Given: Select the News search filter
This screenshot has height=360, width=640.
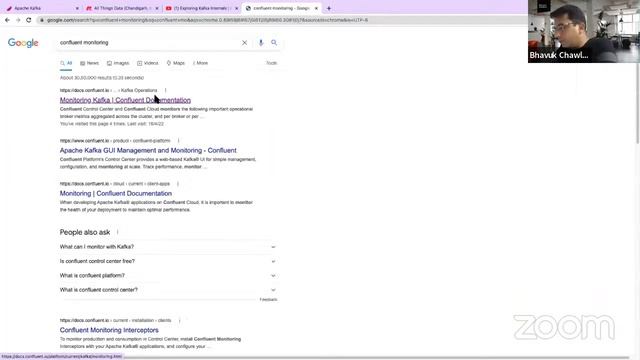Looking at the screenshot, I should 89,63.
